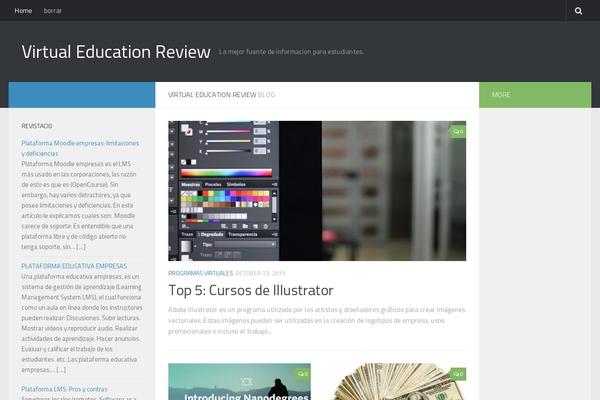
Task: Open the Illustrator featured post image
Action: click(317, 191)
